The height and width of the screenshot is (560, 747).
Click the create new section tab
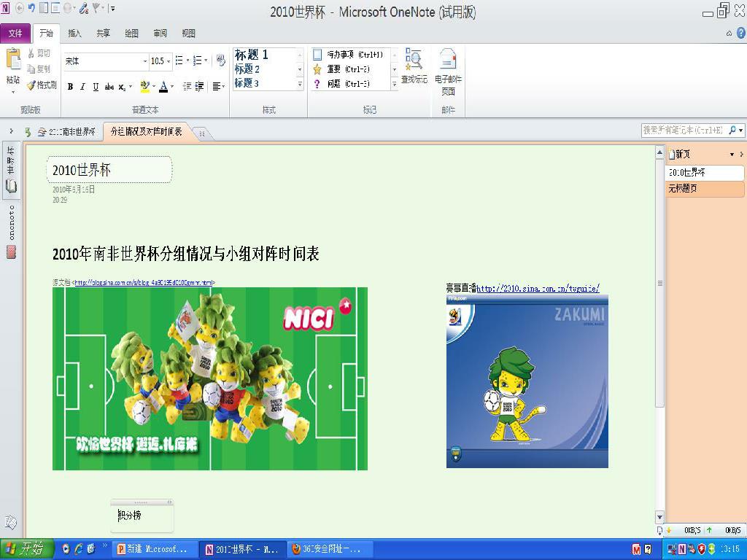point(201,134)
